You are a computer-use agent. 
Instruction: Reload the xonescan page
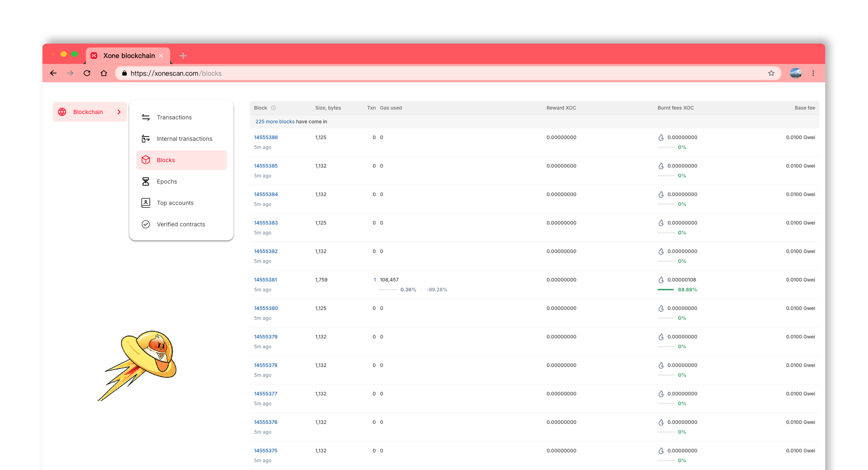87,73
